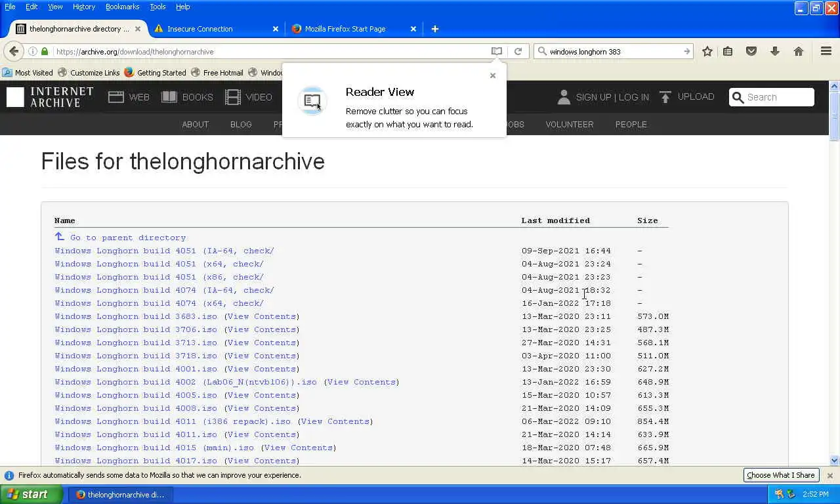Open the Firefox hamburger menu
This screenshot has height=504, width=840.
tap(826, 51)
